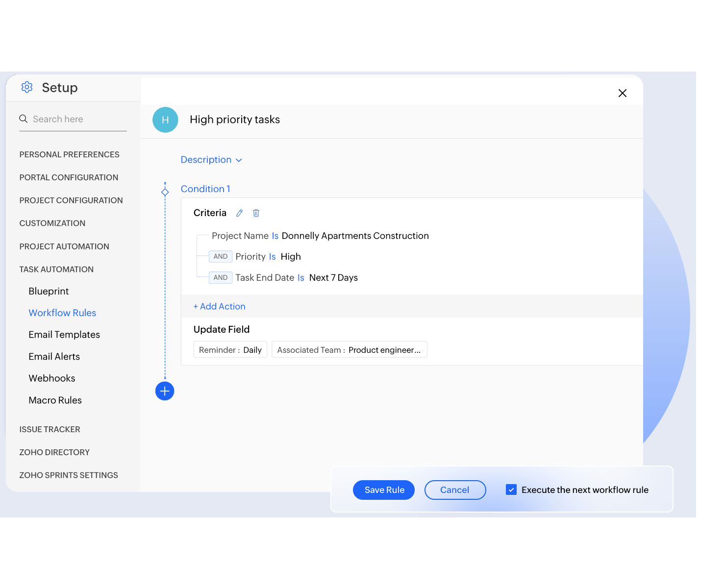Screen dimensions: 701x588
Task: Select the diamond node on the condition line
Action: pos(165,191)
